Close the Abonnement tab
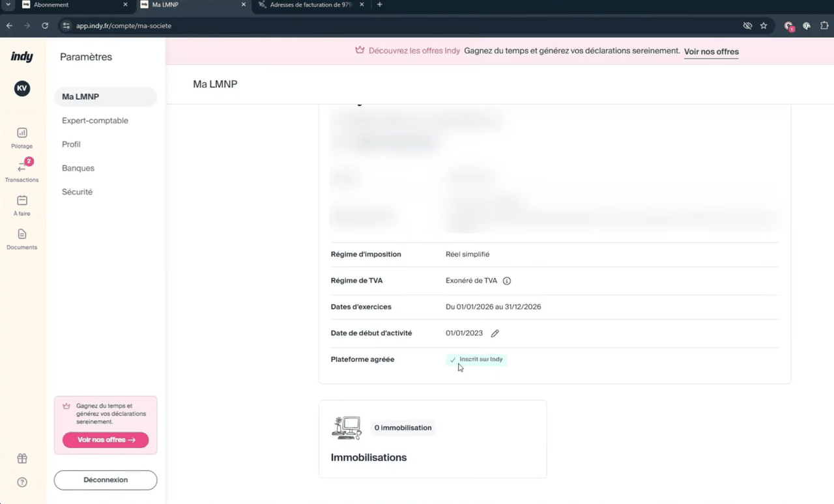 click(x=126, y=5)
